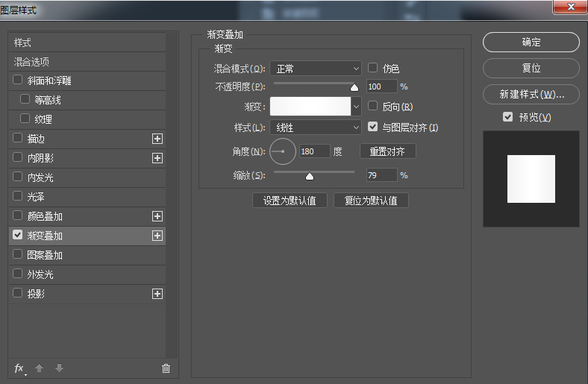Enable the 斜面和浮雕 checkbox
The width and height of the screenshot is (588, 384).
click(x=17, y=80)
